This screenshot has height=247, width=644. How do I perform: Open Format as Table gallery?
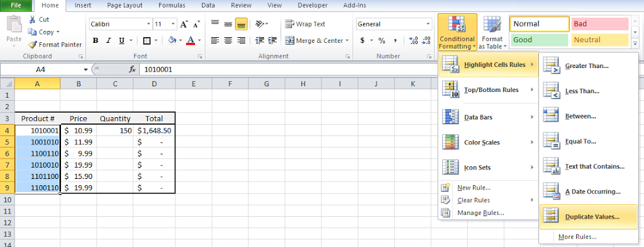pyautogui.click(x=492, y=32)
